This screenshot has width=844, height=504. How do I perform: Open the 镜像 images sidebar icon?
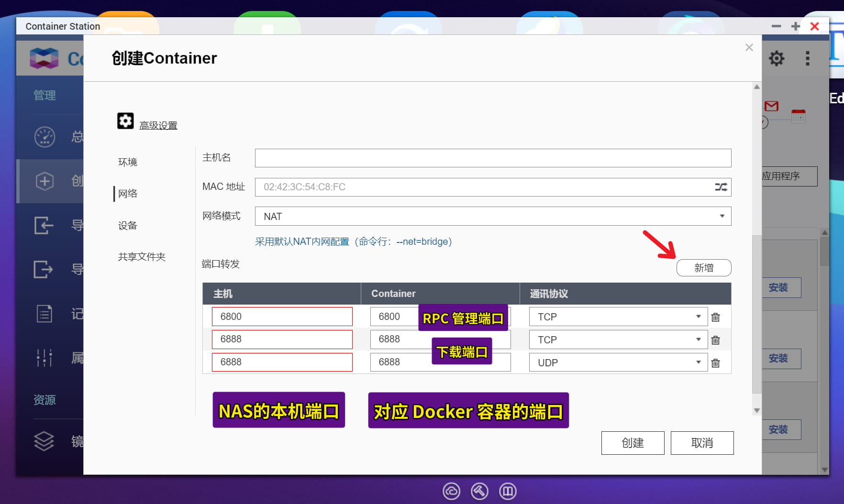pos(44,441)
